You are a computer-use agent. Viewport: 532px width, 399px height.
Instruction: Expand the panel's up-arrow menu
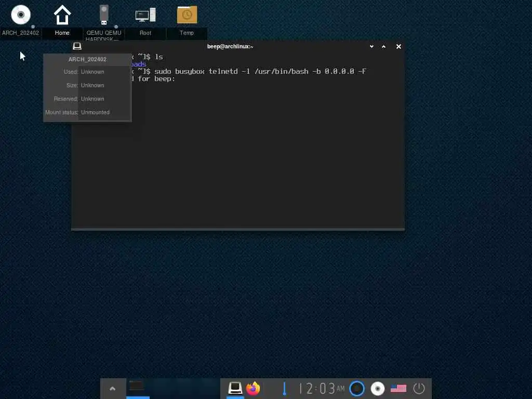tap(113, 389)
